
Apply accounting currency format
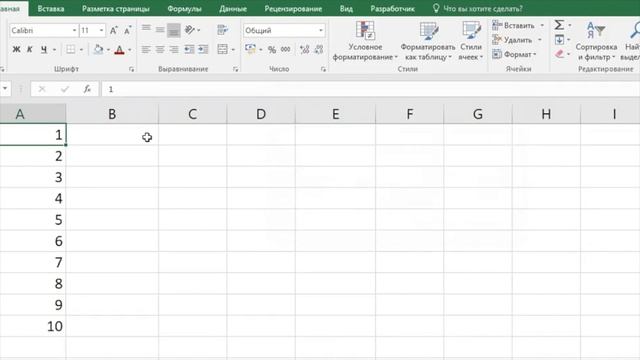point(250,49)
